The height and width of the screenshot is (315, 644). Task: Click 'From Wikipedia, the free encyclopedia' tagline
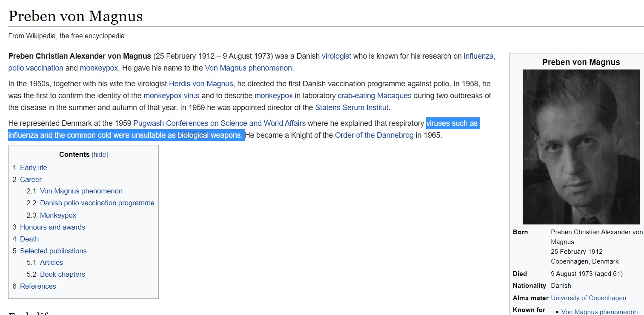coord(66,36)
